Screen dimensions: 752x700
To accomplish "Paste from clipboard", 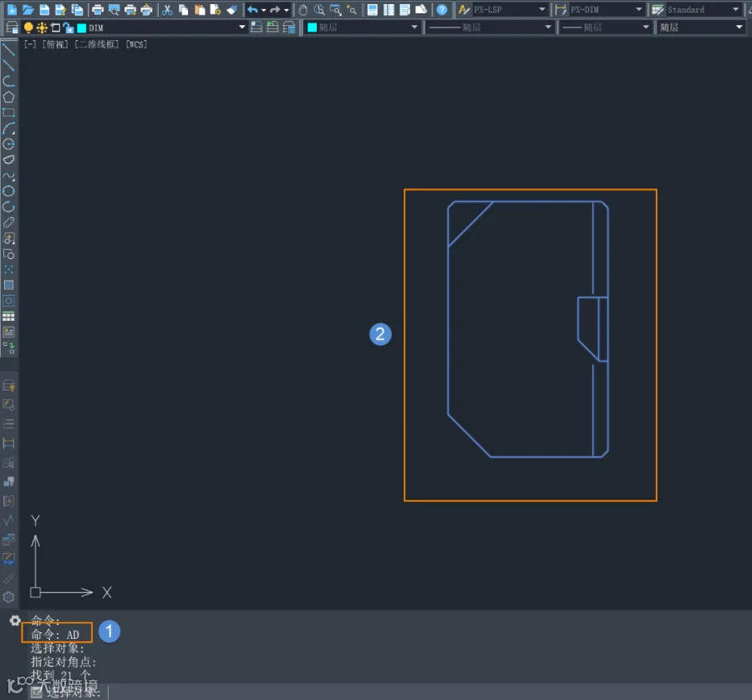I will click(200, 9).
